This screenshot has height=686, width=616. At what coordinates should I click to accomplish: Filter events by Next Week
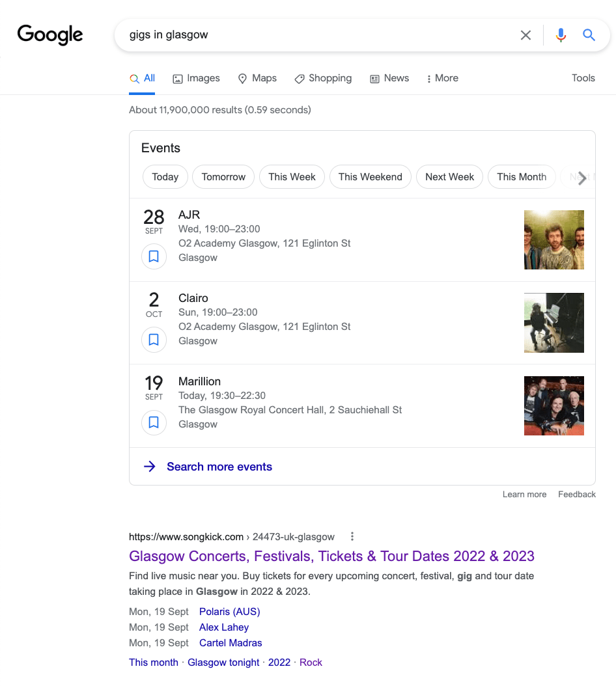[449, 176]
